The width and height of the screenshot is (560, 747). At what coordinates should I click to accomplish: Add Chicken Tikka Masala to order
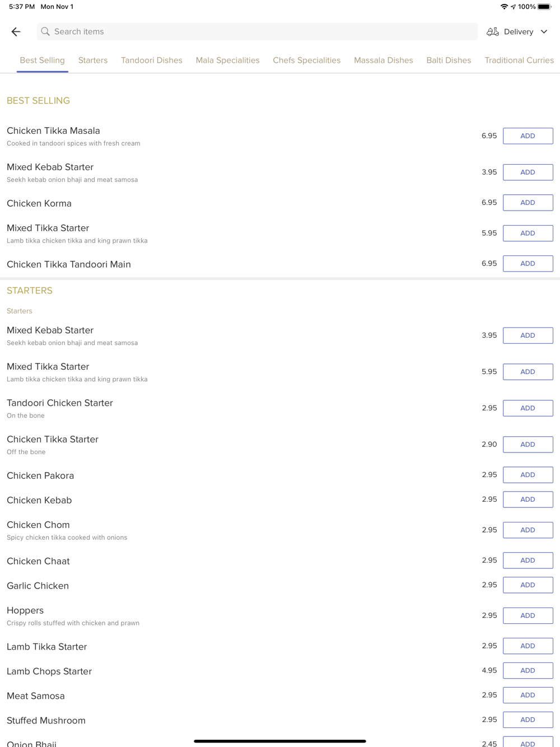point(528,136)
